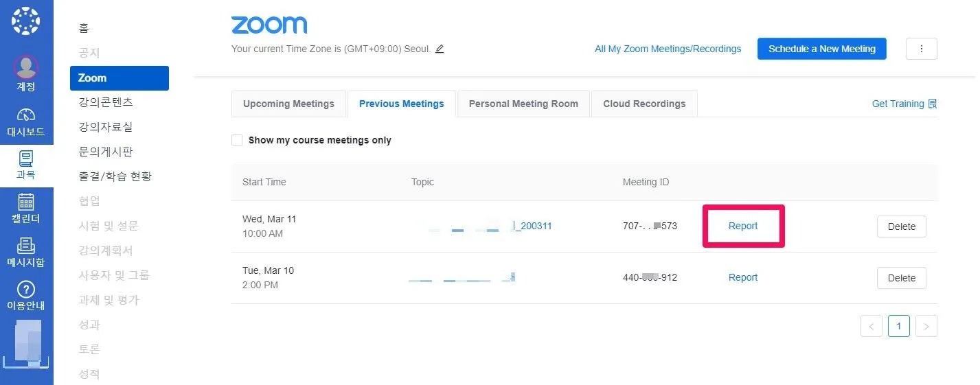Switch to Previous Meetings tab
This screenshot has height=385, width=980.
pyautogui.click(x=402, y=104)
